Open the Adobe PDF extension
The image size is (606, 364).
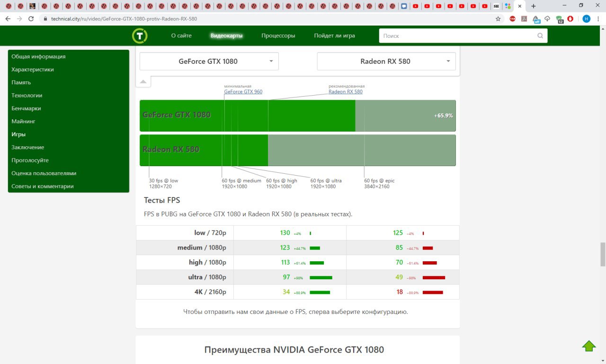pyautogui.click(x=524, y=19)
